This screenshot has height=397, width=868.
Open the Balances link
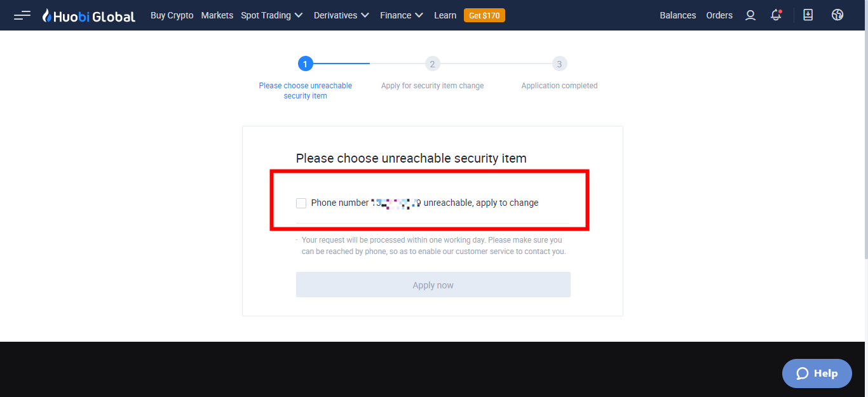click(x=678, y=15)
